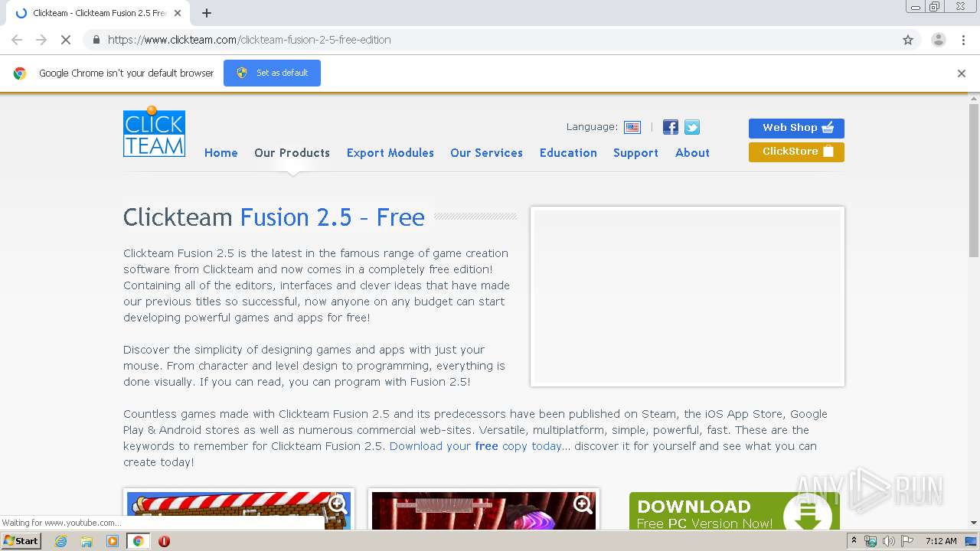
Task: Open Chrome's three-dot menu
Action: pyautogui.click(x=963, y=40)
